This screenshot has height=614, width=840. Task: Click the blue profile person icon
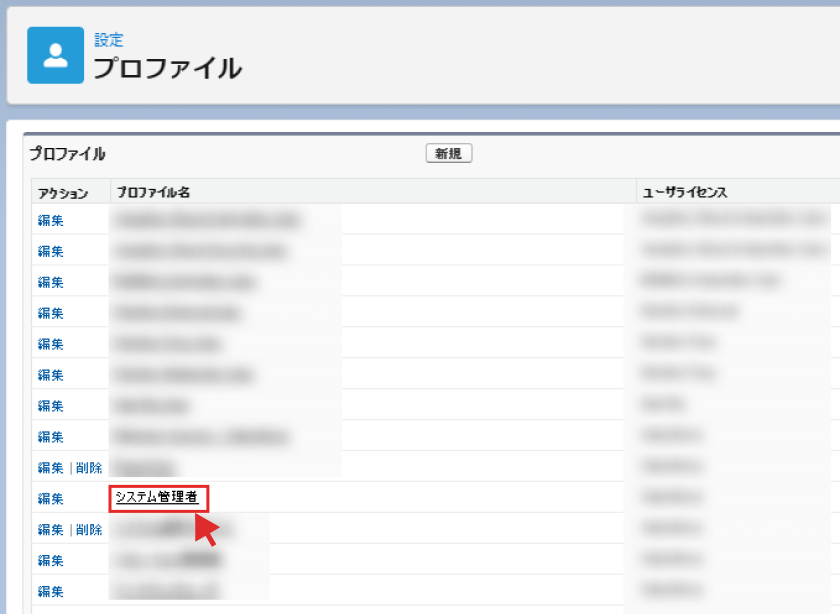(55, 55)
